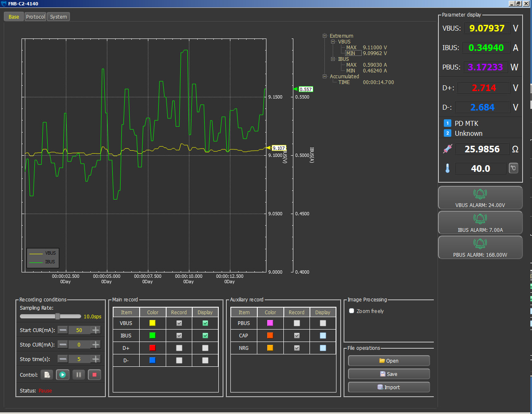Click the Import button
This screenshot has height=414, width=532.
(x=389, y=387)
